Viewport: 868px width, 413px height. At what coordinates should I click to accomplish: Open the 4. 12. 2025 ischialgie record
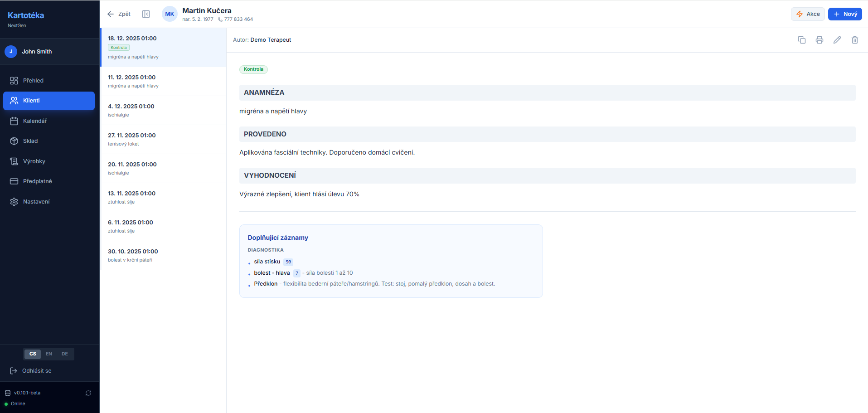[x=163, y=111]
